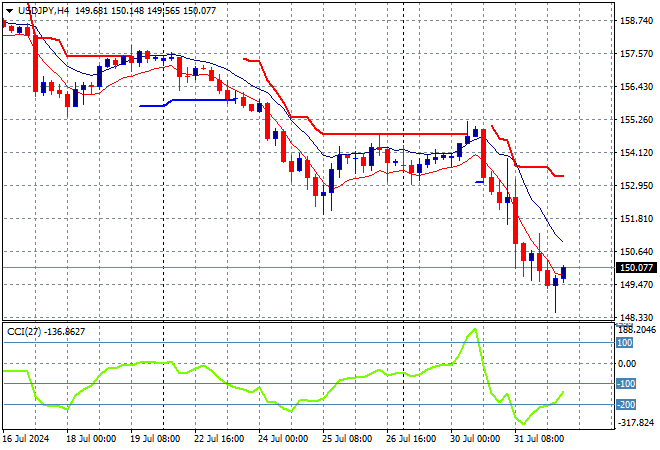Select the highlighted current price tag on axis
Viewport: 660px width, 450px height.
(x=636, y=268)
